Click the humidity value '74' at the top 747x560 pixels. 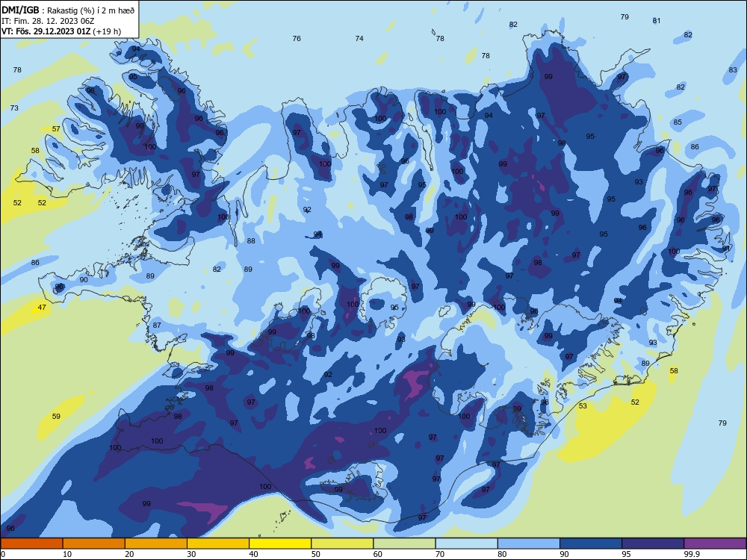point(359,39)
